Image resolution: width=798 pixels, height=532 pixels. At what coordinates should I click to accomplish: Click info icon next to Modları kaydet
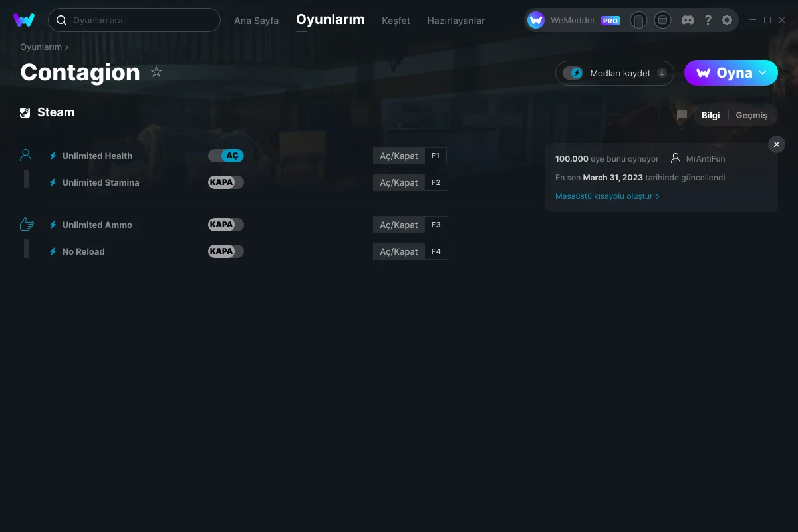(x=662, y=73)
